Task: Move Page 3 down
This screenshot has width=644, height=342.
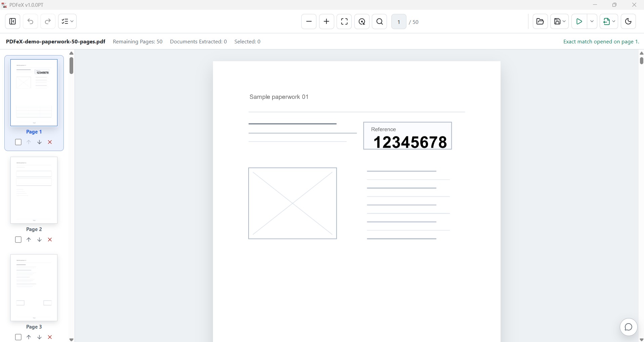Action: [39, 337]
